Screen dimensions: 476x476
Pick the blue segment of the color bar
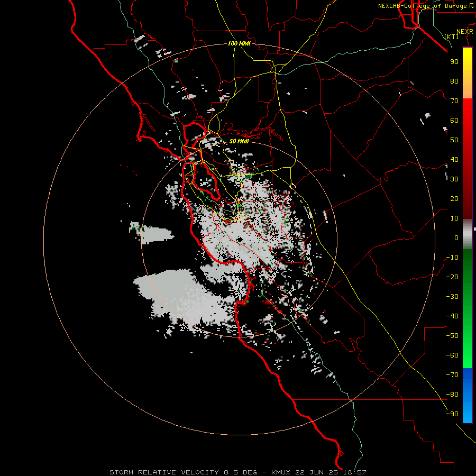[x=467, y=396]
